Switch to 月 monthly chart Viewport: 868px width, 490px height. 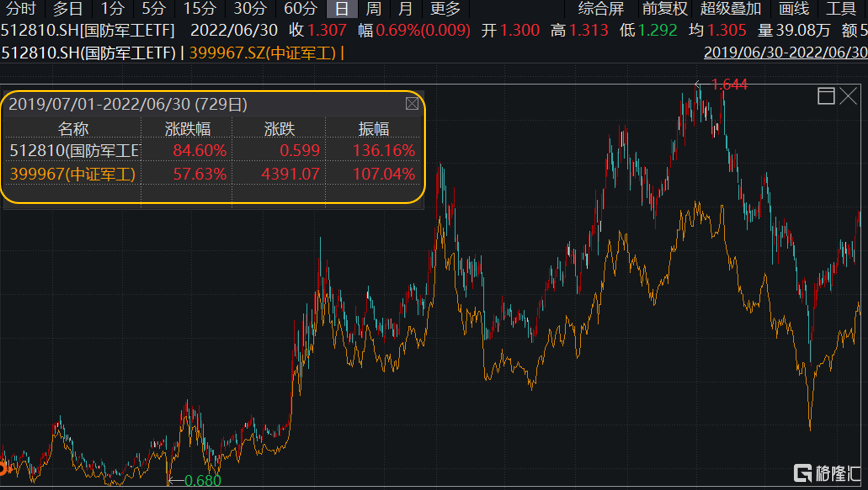pos(405,8)
